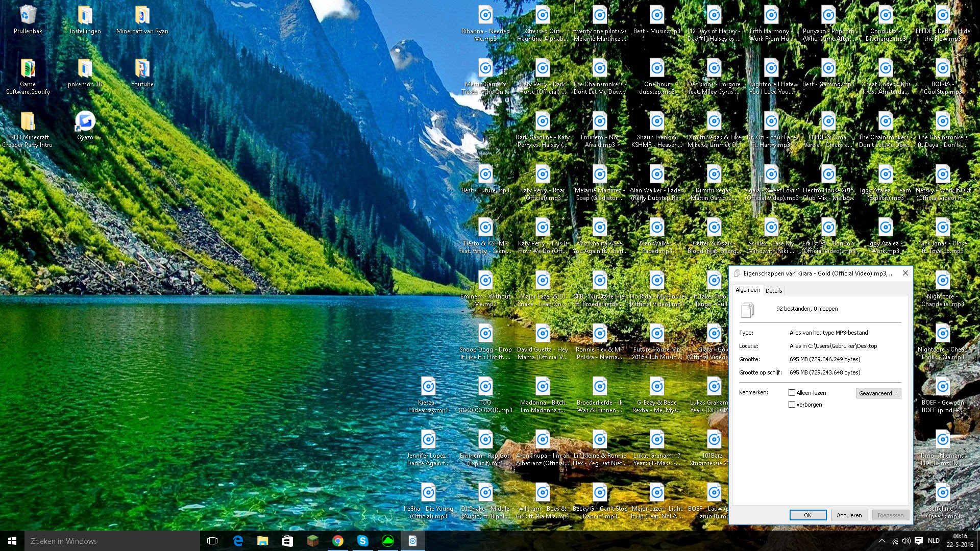Open the Game Software, Spotify folder
This screenshot has width=980, height=551.
[28, 77]
